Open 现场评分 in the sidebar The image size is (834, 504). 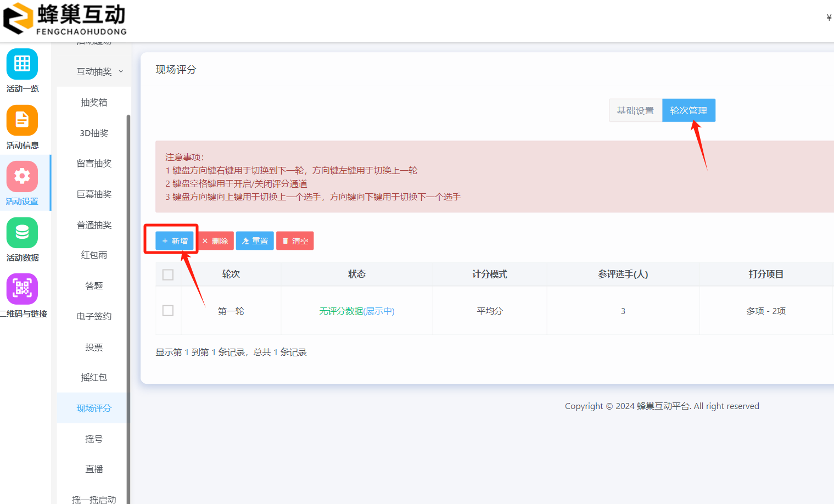click(x=94, y=408)
